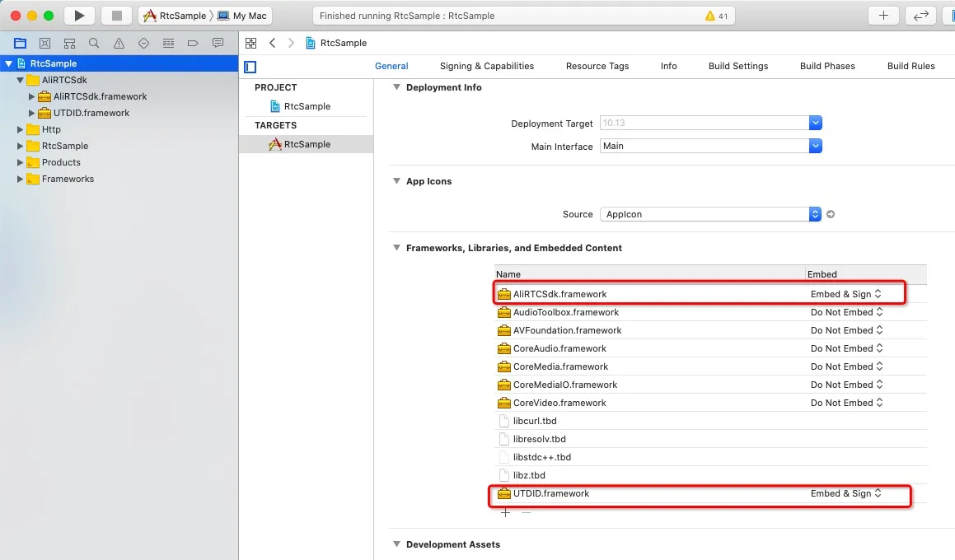
Task: Switch to Signing & Capabilities tab
Action: [487, 67]
